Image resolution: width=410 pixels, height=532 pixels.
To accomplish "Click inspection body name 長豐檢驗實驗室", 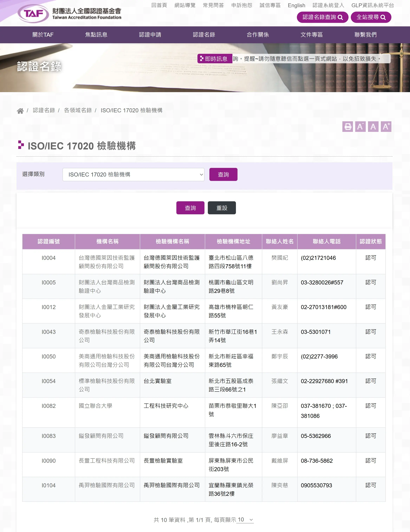I will (x=163, y=461).
